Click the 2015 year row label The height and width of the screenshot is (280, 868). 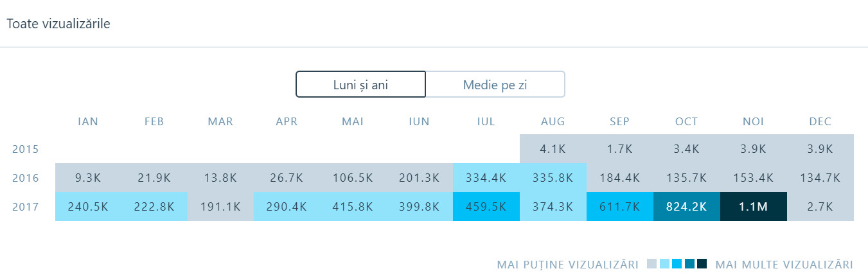pyautogui.click(x=26, y=149)
